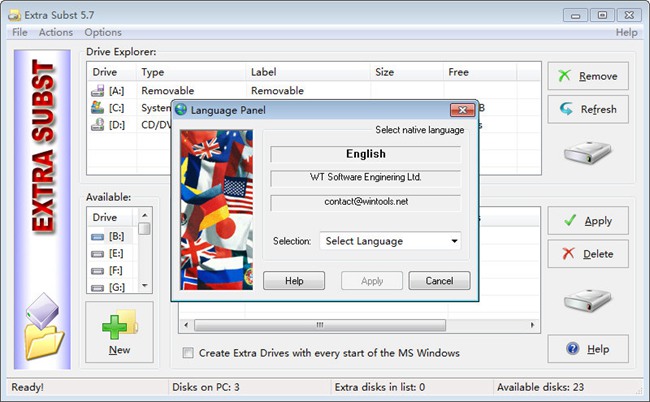Click the globe icon in Language Panel title
This screenshot has height=402, width=650.
pyautogui.click(x=181, y=109)
